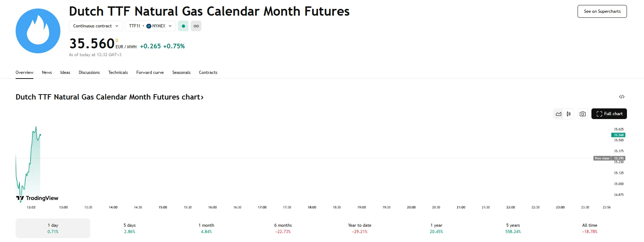
Task: Switch chart to area style
Action: click(559, 114)
